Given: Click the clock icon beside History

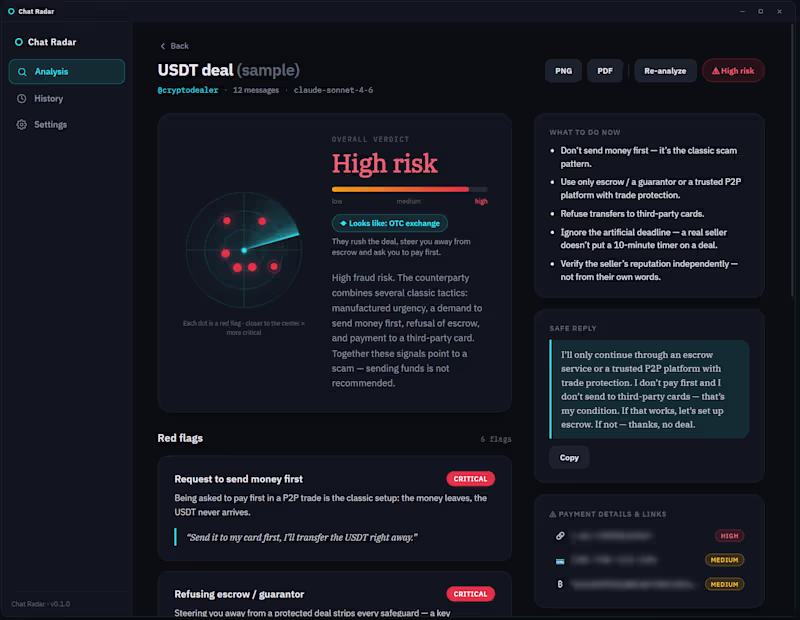Looking at the screenshot, I should (x=21, y=98).
